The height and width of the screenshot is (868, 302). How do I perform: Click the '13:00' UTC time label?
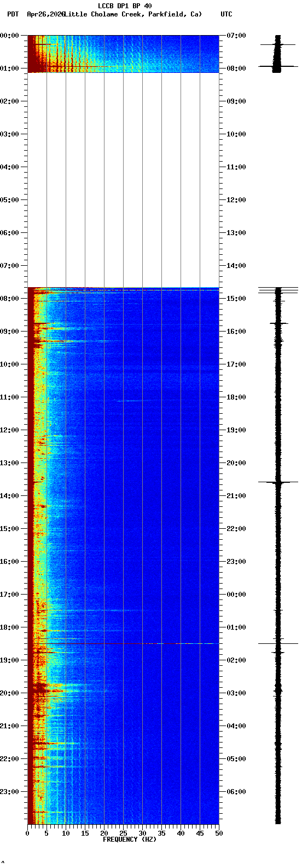click(x=236, y=233)
